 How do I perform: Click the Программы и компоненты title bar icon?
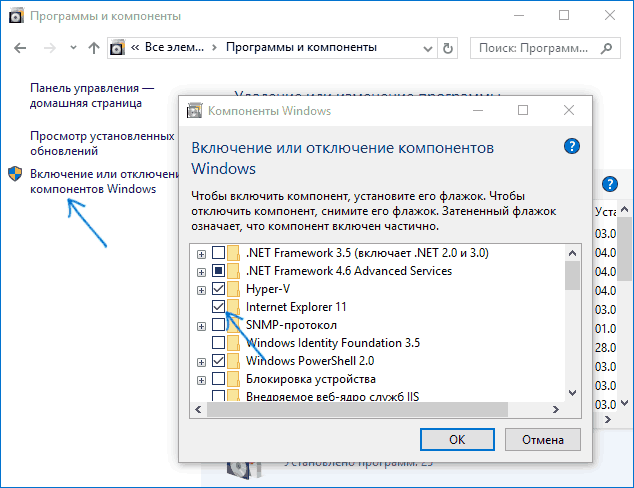pos(16,16)
